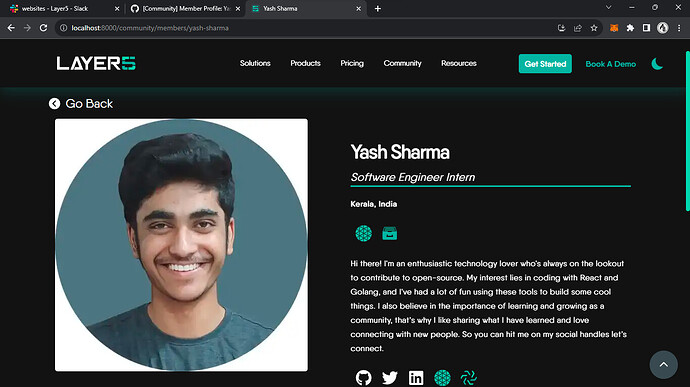Click the Meshery badge below Kerala, India
690x387 pixels.
tap(363, 233)
